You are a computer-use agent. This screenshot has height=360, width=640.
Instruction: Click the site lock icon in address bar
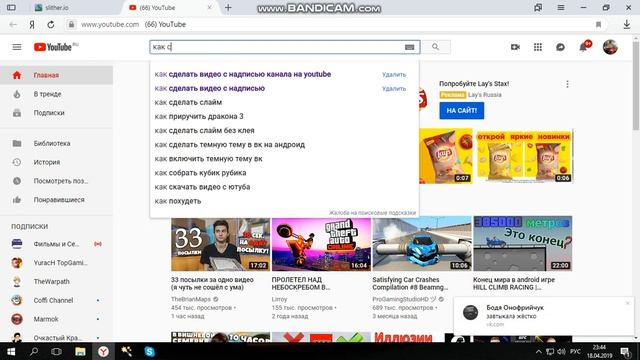(71, 24)
